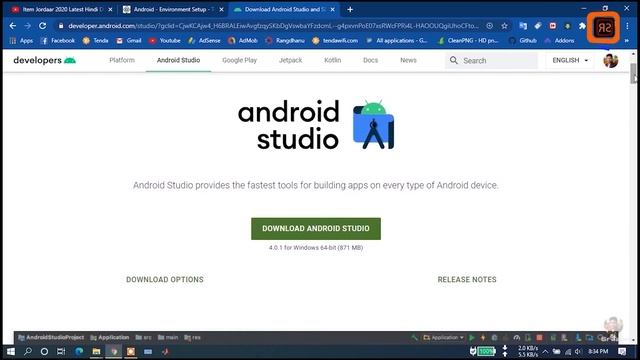Image resolution: width=640 pixels, height=360 pixels.
Task: Open Cortana from the taskbar
Action: point(44,351)
